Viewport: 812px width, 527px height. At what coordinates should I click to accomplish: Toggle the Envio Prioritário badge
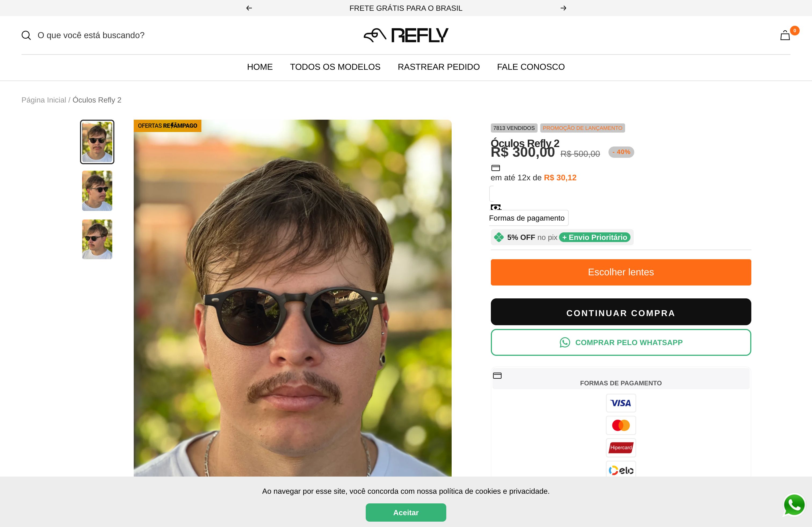(x=595, y=237)
